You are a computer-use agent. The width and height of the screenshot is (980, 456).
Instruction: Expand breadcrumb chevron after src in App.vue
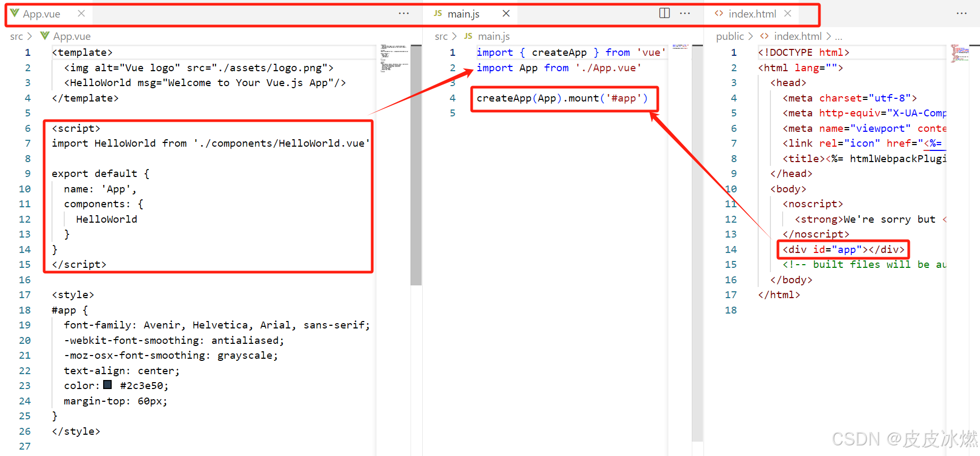coord(30,36)
